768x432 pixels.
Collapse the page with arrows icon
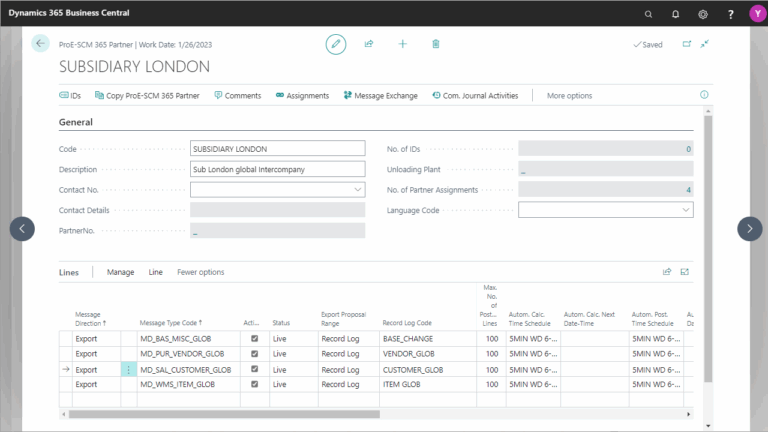point(704,44)
